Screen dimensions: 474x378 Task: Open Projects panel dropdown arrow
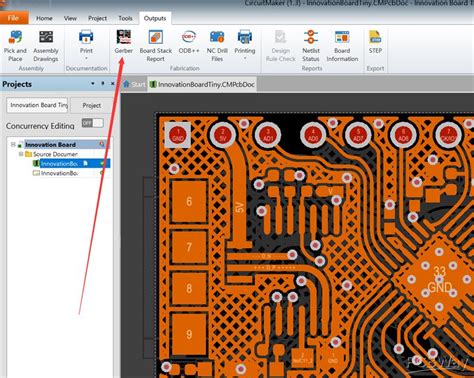[x=93, y=84]
